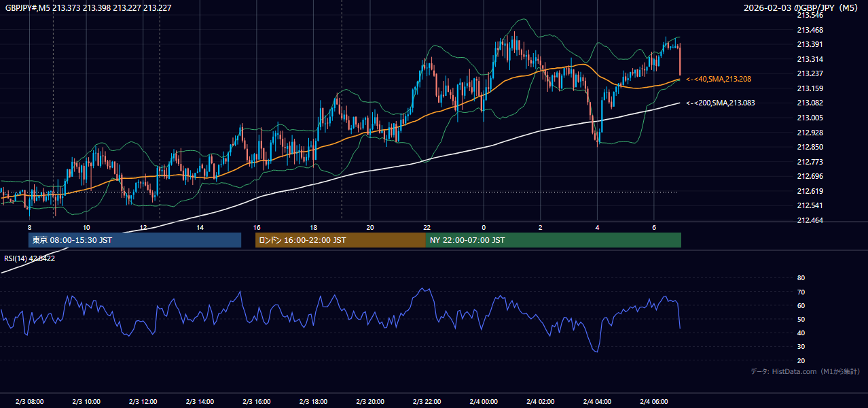Click price axis label 212.696

tap(810, 176)
